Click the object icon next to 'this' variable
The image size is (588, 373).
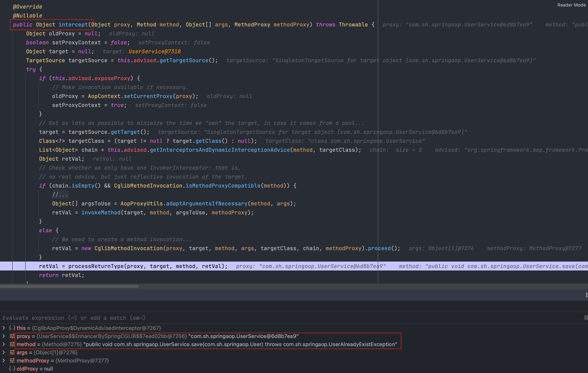[12, 328]
